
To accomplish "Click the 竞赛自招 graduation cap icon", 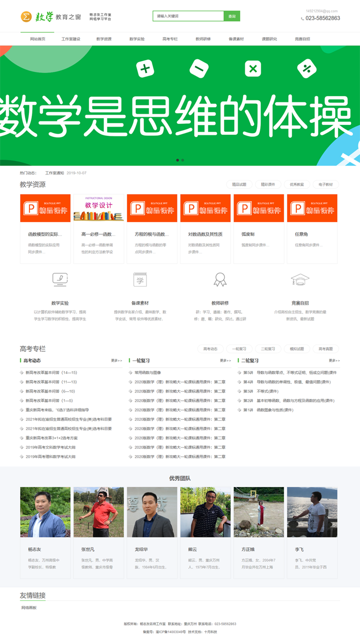I will [300, 279].
